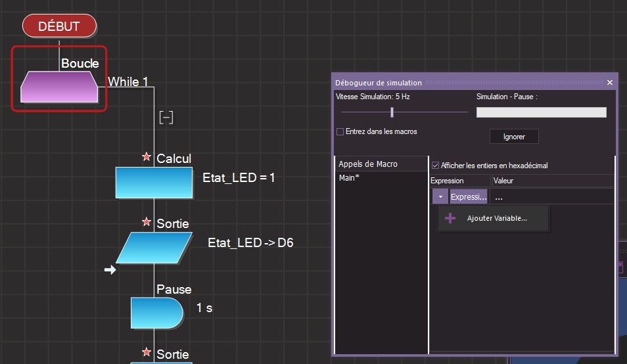
Task: Uncheck Afficher les entiers en hexadécimal
Action: pyautogui.click(x=436, y=166)
